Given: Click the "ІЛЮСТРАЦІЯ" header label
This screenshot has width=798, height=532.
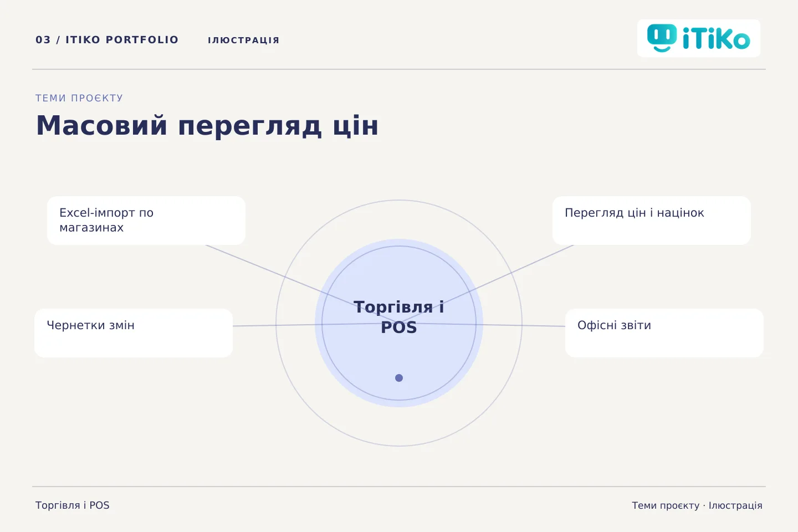Looking at the screenshot, I should 244,40.
